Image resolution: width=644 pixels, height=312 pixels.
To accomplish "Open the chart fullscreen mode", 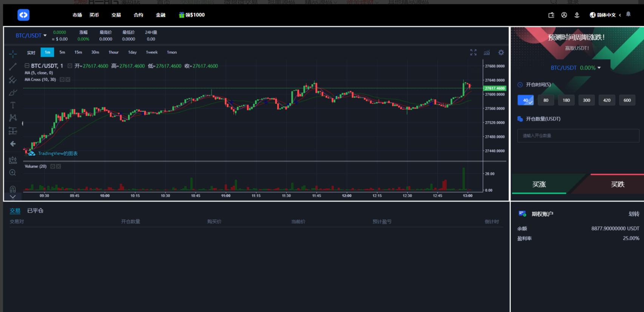I will coord(473,53).
